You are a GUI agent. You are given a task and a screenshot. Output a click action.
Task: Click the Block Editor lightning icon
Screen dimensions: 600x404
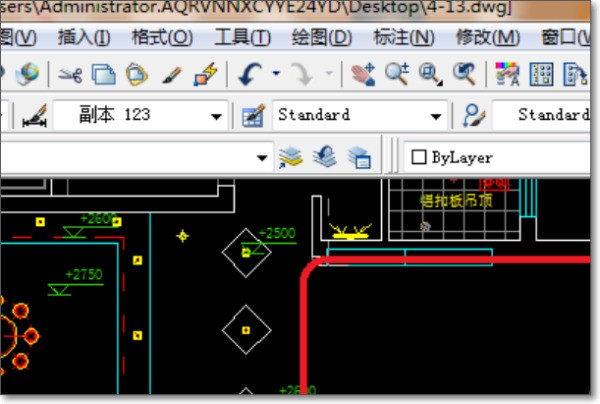pyautogui.click(x=206, y=74)
